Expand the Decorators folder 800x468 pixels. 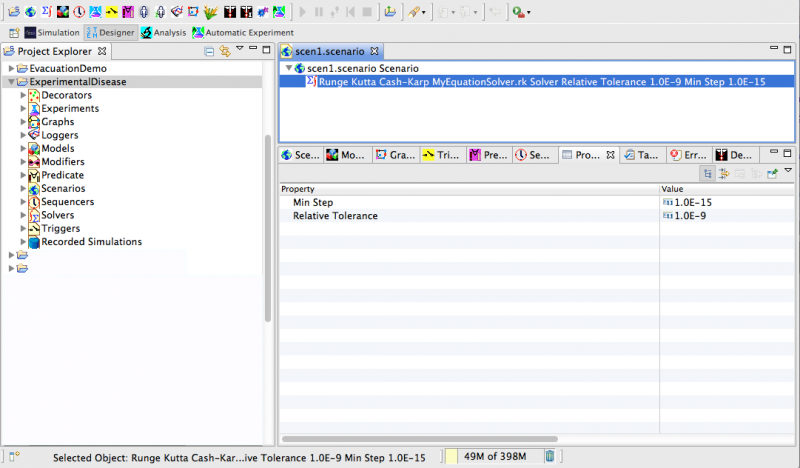point(23,95)
